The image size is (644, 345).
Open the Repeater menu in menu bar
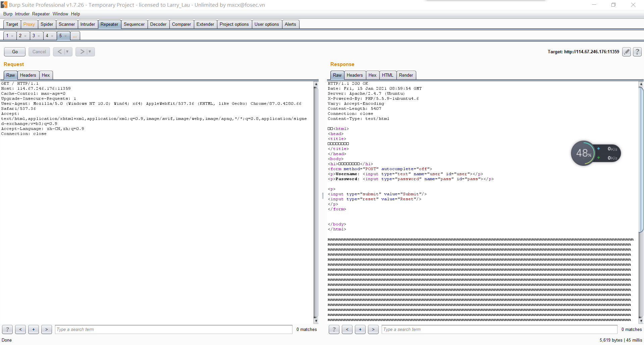point(41,14)
